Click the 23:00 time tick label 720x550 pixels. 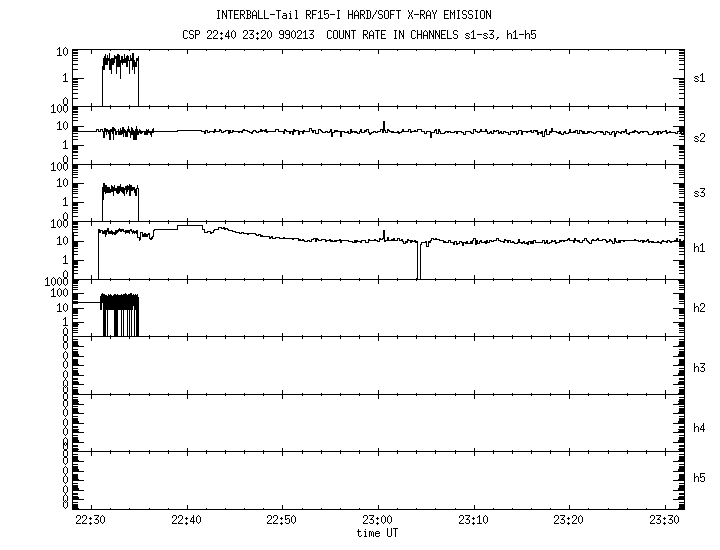point(377,520)
